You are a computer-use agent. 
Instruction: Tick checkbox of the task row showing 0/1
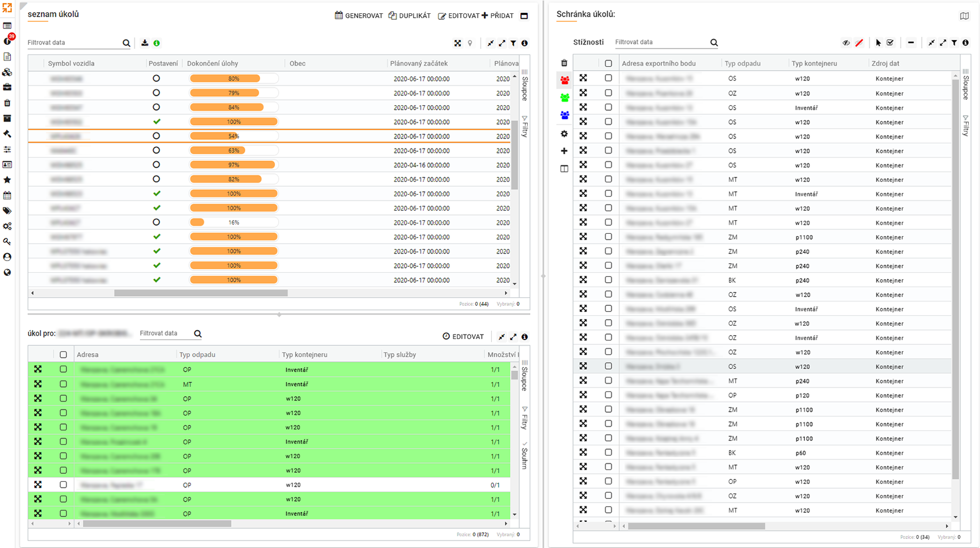63,485
